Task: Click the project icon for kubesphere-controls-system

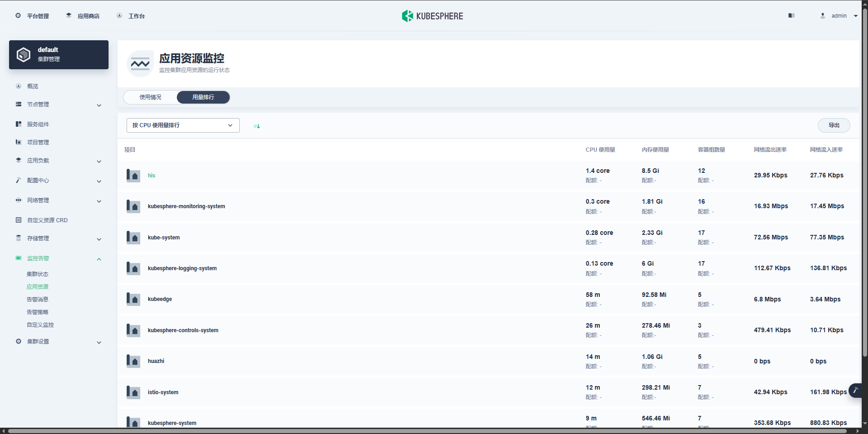Action: click(133, 330)
